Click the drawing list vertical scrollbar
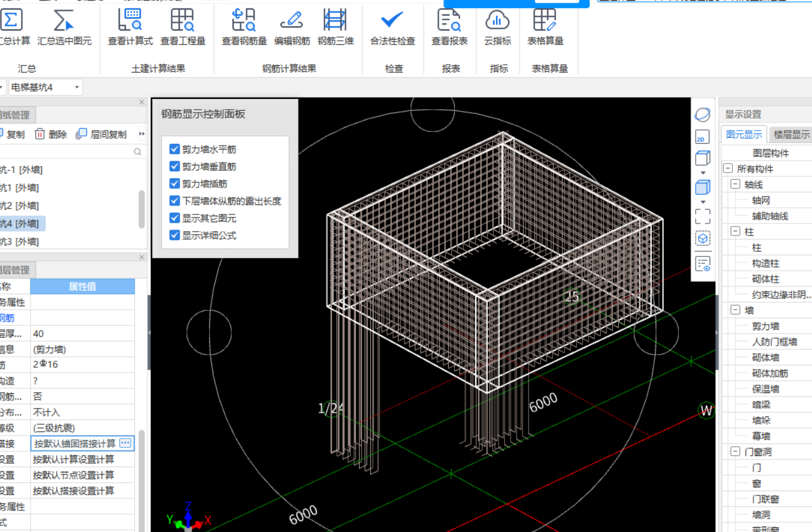812x532 pixels. coord(141,209)
